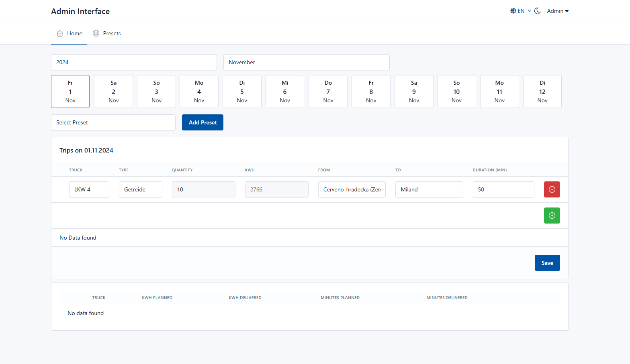Click the MINUTES DELIVERED column header

[447, 298]
